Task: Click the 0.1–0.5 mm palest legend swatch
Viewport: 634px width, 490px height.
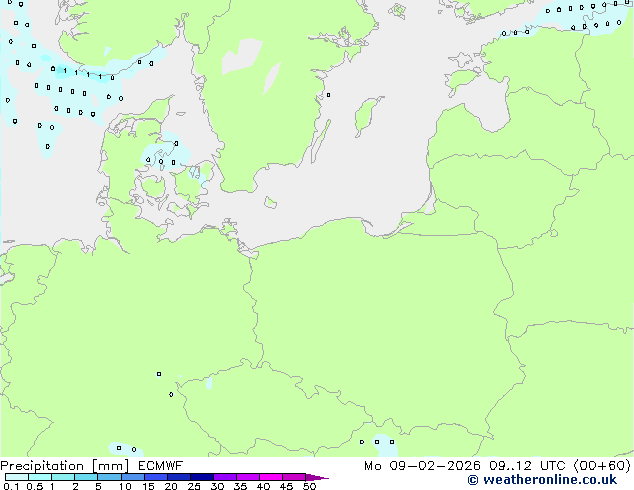Action: 17,477
